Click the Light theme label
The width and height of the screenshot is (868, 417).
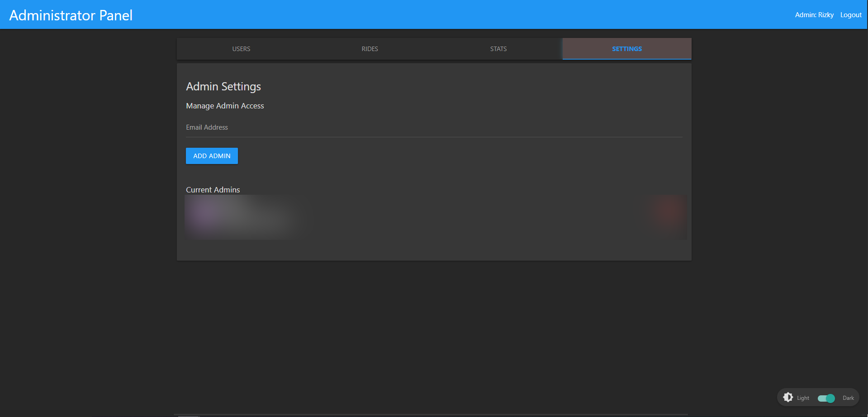[803, 398]
